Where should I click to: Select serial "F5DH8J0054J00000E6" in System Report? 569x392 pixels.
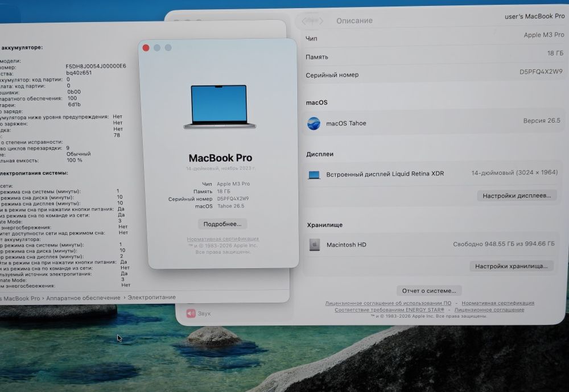pos(96,67)
